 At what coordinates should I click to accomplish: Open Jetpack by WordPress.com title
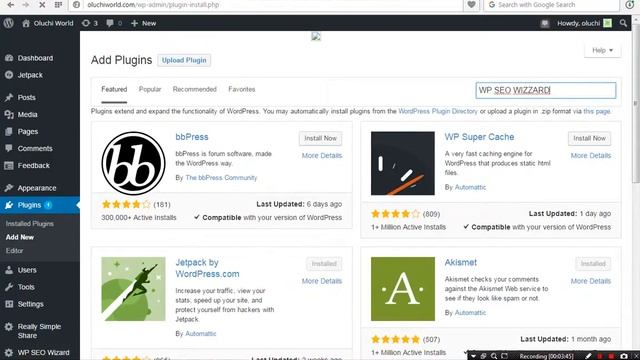click(207, 268)
